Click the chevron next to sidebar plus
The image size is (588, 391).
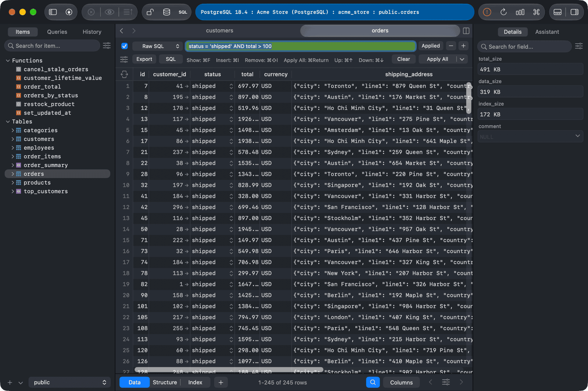(21, 383)
